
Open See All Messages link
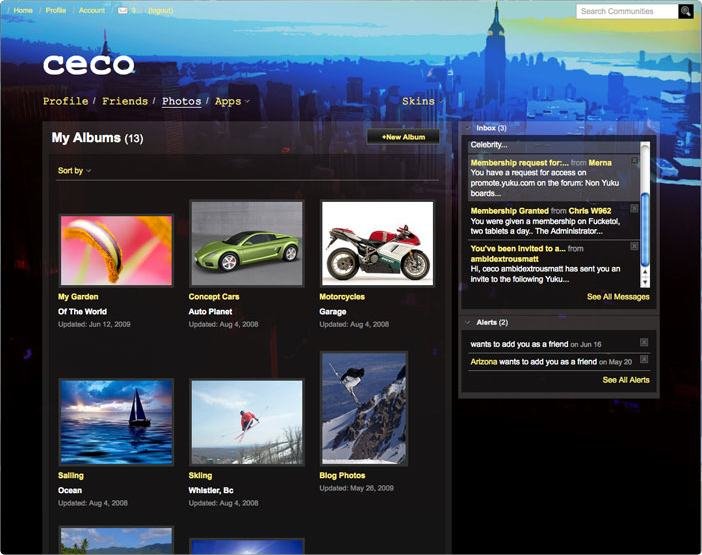(x=618, y=297)
